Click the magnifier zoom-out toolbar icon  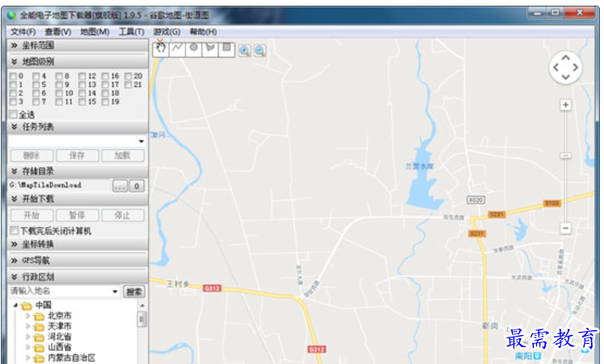(x=260, y=51)
